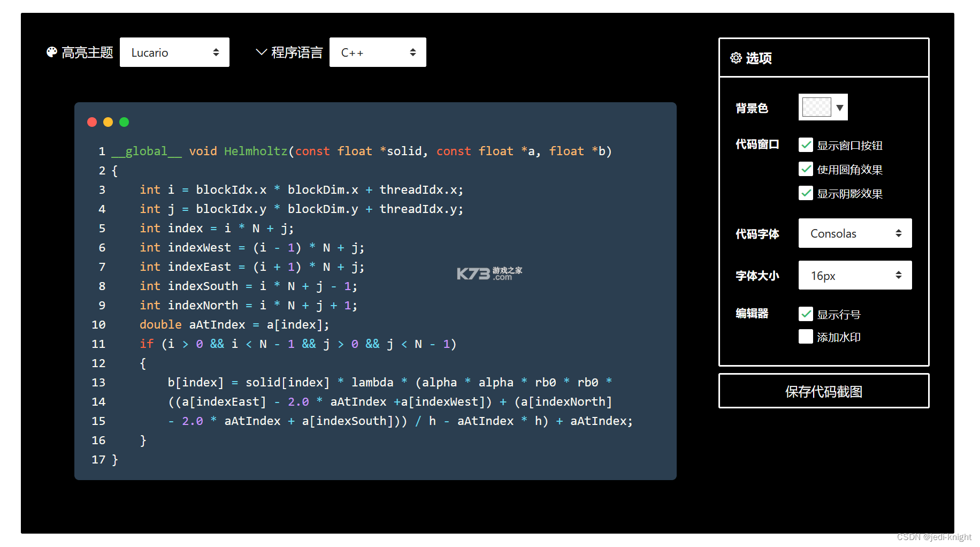This screenshot has height=547, width=980.
Task: Enable the 添加水印 checkbox
Action: click(x=806, y=337)
